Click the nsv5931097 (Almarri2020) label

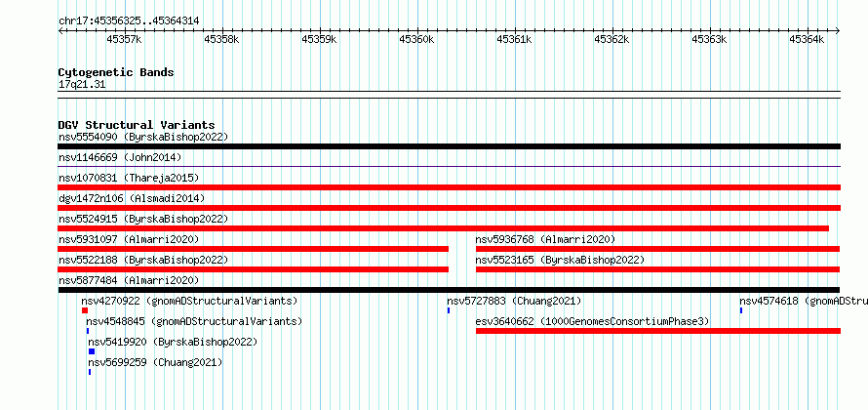coord(129,239)
